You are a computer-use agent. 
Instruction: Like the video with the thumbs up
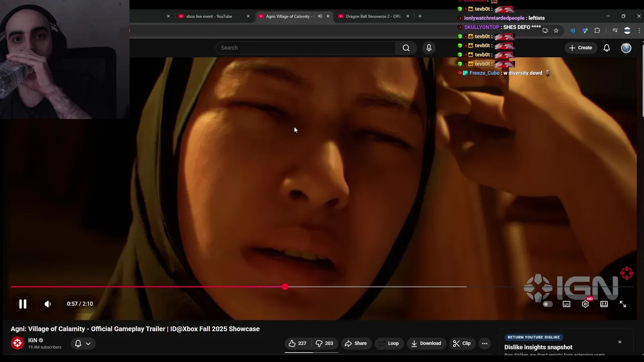pyautogui.click(x=297, y=343)
